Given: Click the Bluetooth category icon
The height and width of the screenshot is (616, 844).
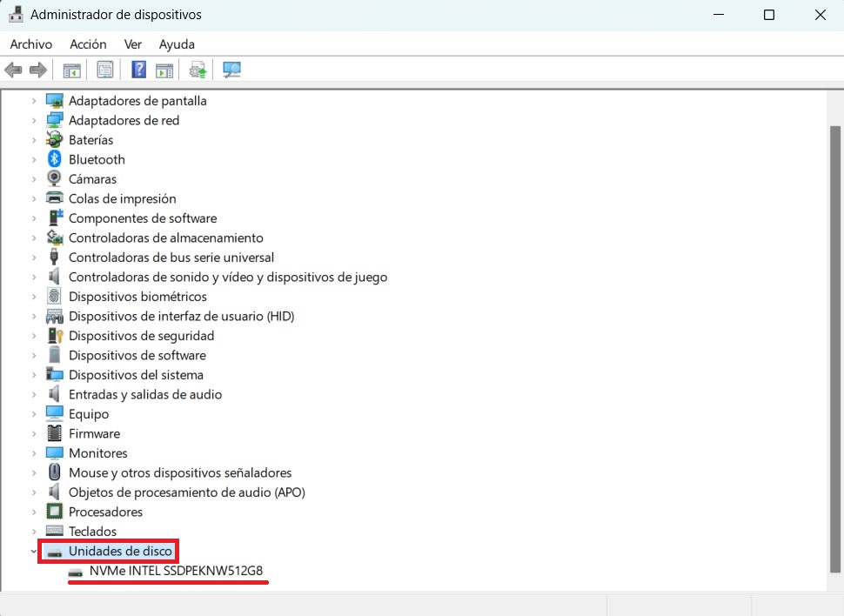Looking at the screenshot, I should pos(54,159).
